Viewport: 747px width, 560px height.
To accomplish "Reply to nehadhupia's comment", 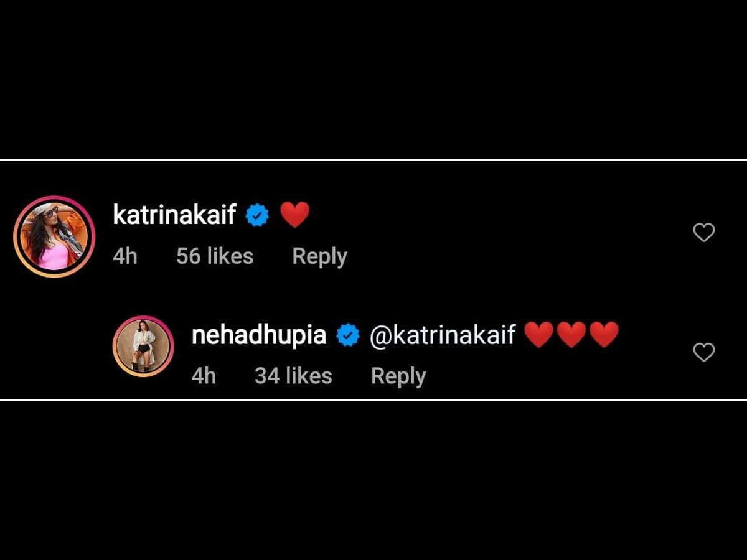I will [398, 376].
